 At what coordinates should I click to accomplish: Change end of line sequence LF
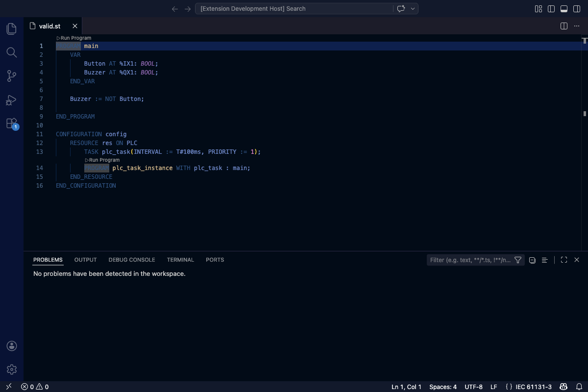[494, 387]
